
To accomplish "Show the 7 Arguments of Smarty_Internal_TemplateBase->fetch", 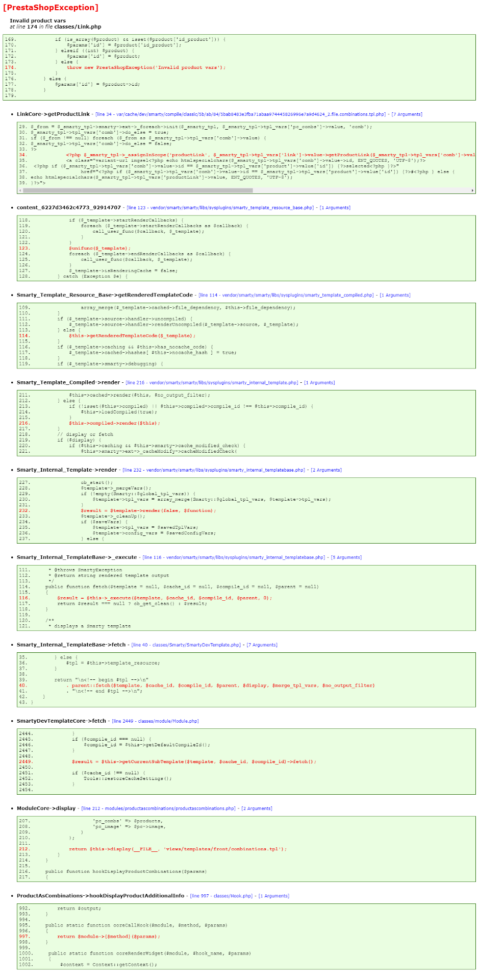I will point(262,645).
